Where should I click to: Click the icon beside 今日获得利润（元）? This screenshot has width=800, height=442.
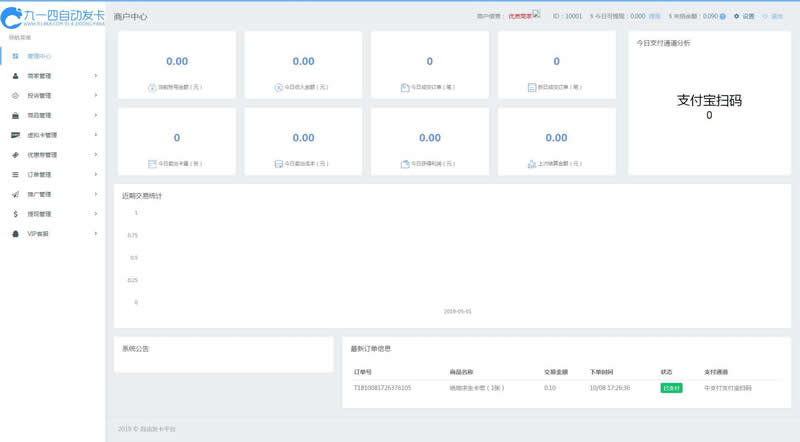click(405, 164)
